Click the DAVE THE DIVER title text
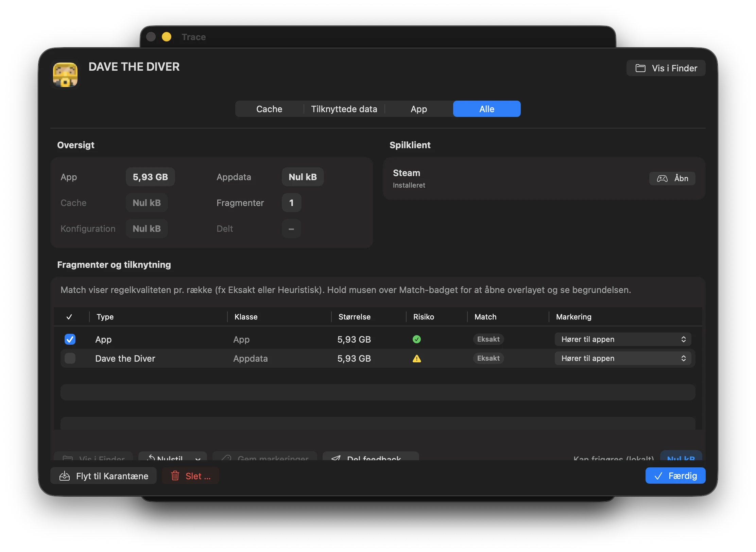Image resolution: width=756 pixels, height=552 pixels. (134, 67)
